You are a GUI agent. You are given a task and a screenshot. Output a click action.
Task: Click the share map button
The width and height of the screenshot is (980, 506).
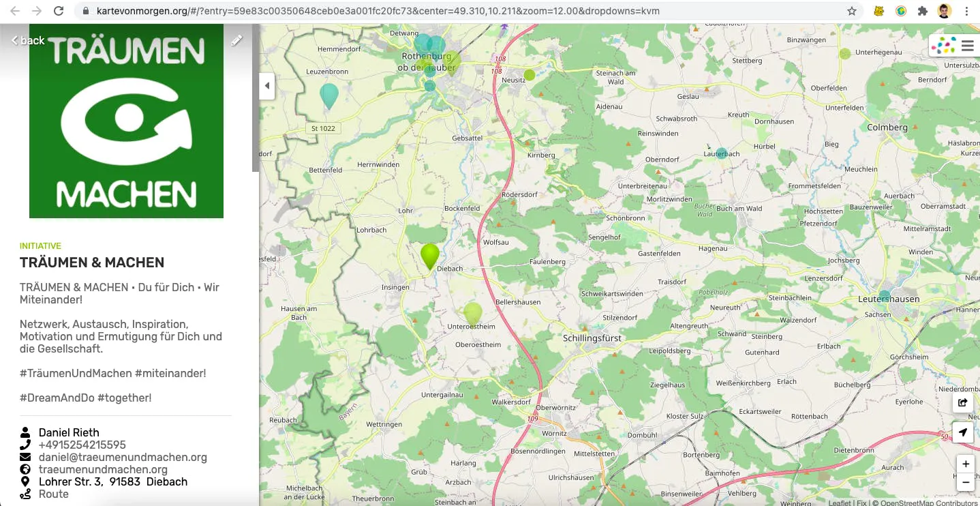(962, 402)
